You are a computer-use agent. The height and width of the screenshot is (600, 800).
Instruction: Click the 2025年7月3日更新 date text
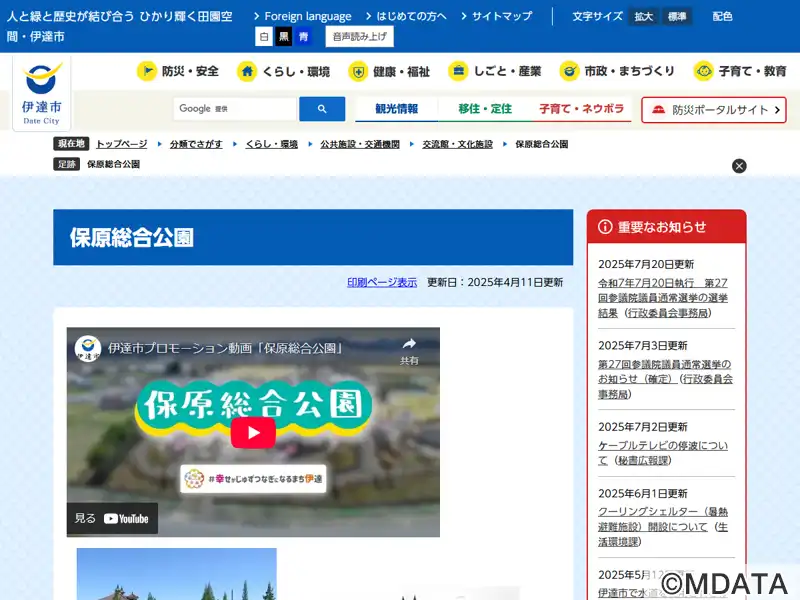tap(643, 345)
